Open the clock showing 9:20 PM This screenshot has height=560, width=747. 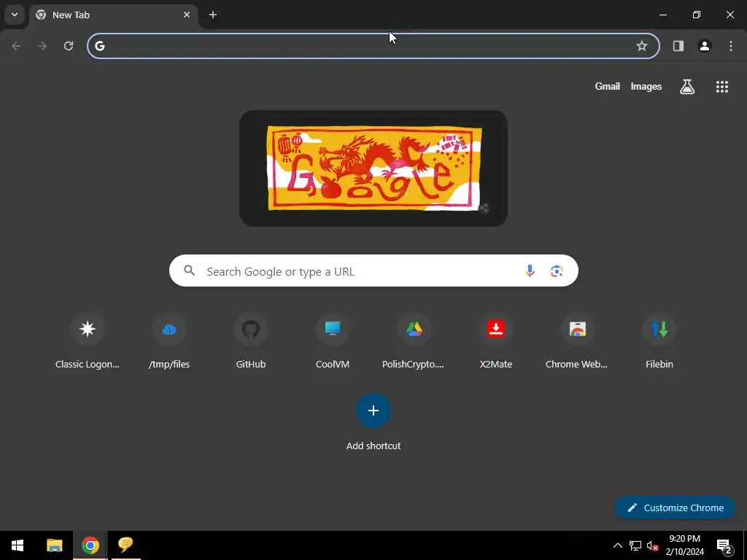(x=684, y=545)
